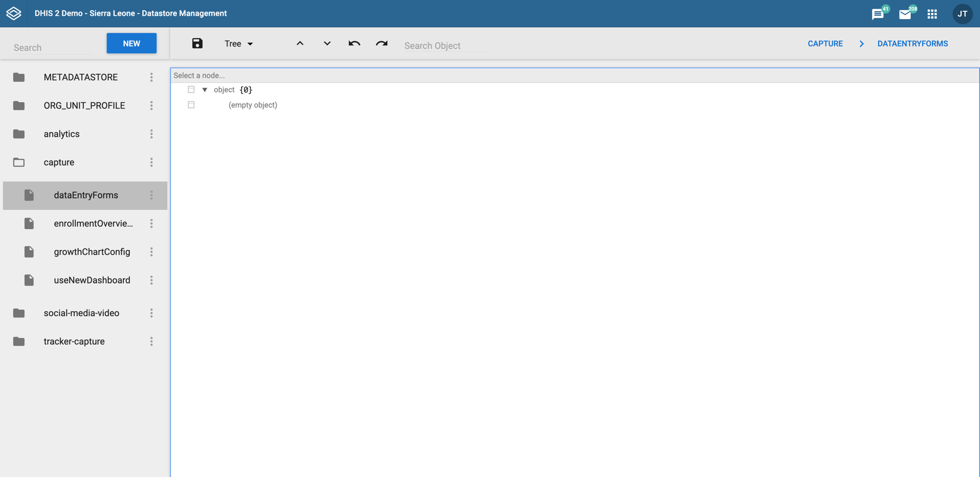
Task: Click the DATAENTRYFORMS breadcrumb link
Action: (913, 44)
